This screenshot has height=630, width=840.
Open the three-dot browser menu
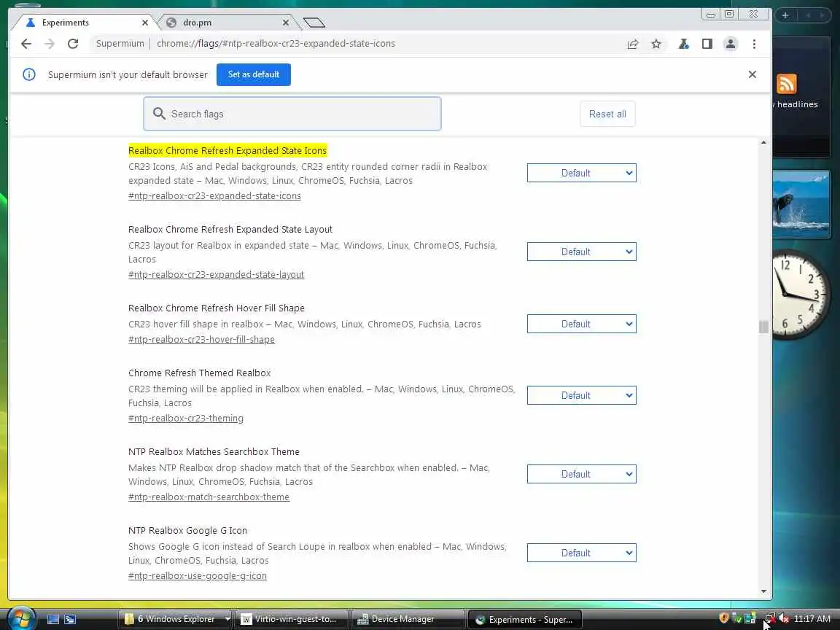(754, 44)
